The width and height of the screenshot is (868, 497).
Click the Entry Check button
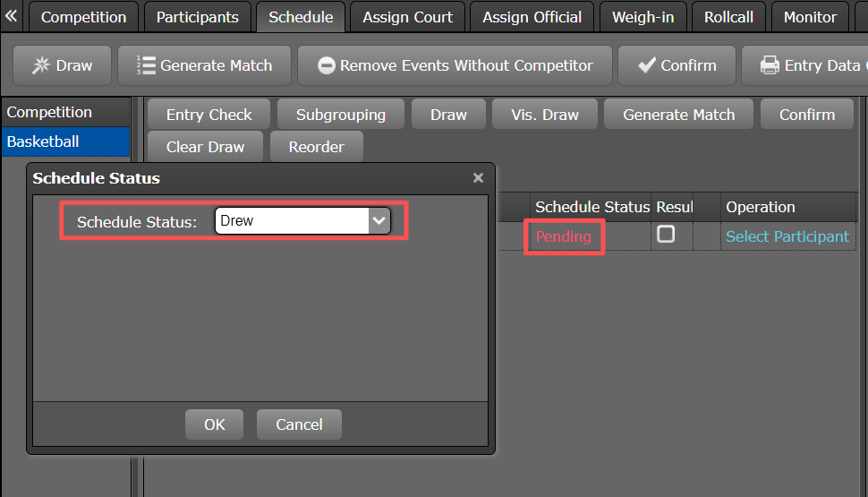point(209,115)
